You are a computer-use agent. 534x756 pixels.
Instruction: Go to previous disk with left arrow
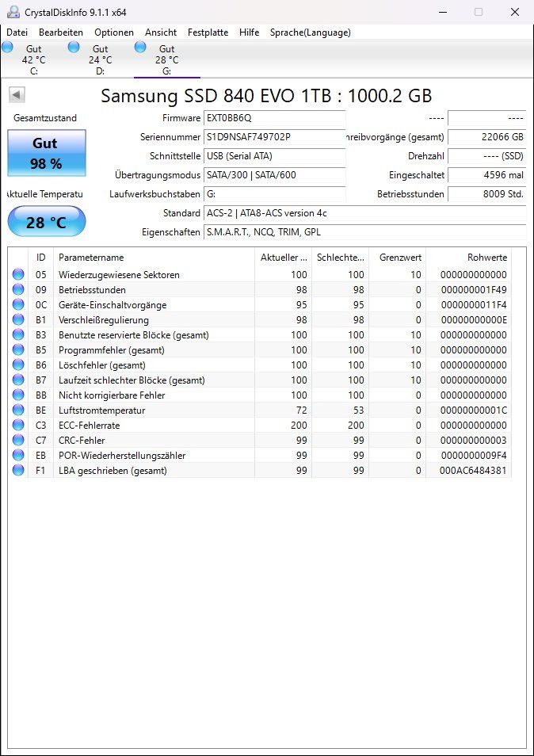pyautogui.click(x=17, y=95)
